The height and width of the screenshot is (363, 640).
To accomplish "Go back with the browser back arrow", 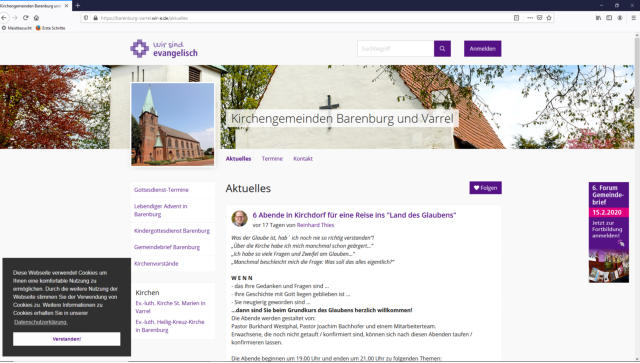I will pyautogui.click(x=4, y=18).
